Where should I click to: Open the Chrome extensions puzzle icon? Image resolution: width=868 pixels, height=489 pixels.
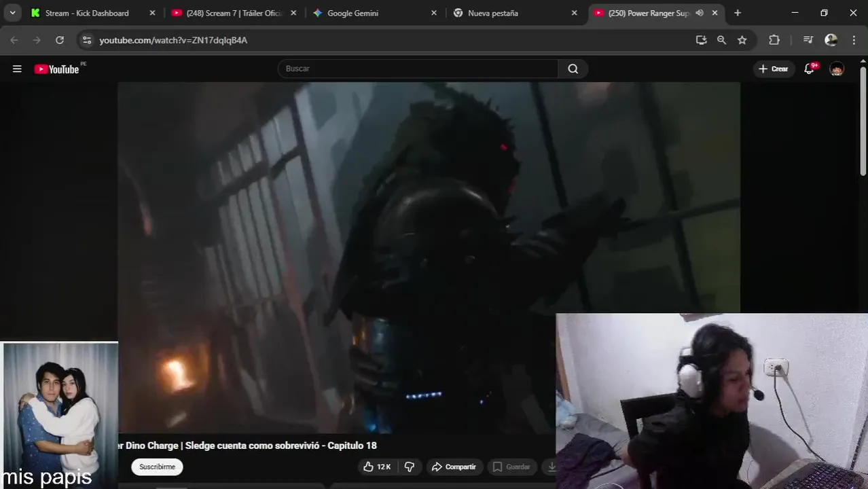click(774, 40)
